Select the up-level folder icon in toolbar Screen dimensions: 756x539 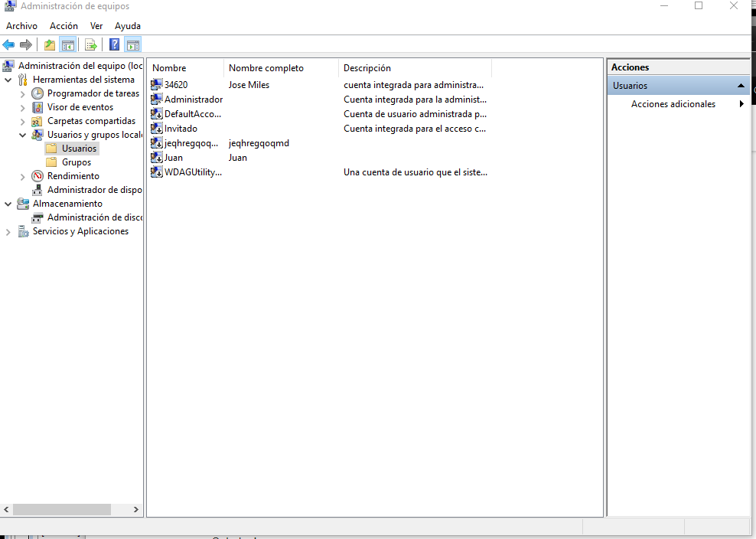tap(48, 44)
